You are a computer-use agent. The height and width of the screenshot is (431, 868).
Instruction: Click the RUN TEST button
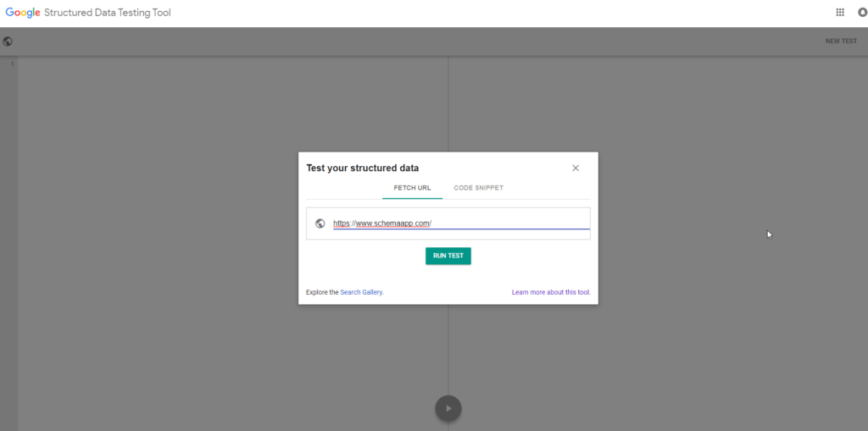[x=448, y=256]
